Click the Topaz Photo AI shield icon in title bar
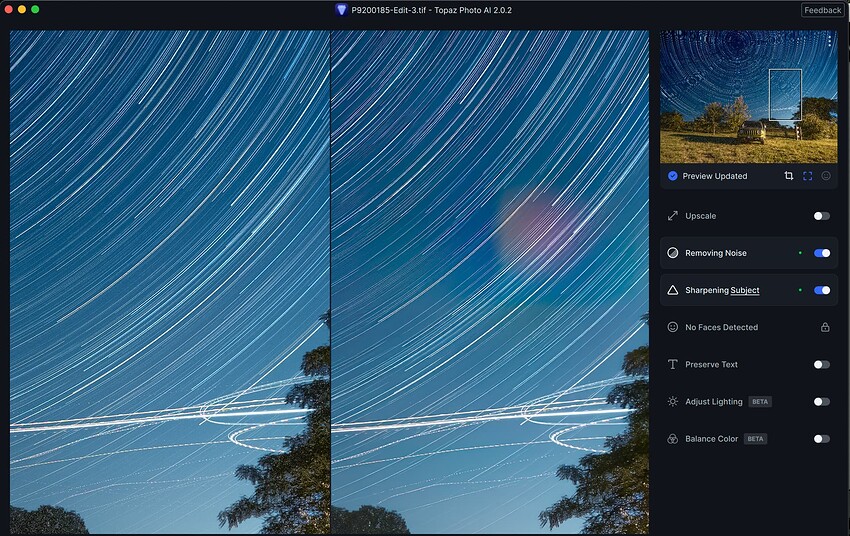This screenshot has width=850, height=536. [341, 10]
